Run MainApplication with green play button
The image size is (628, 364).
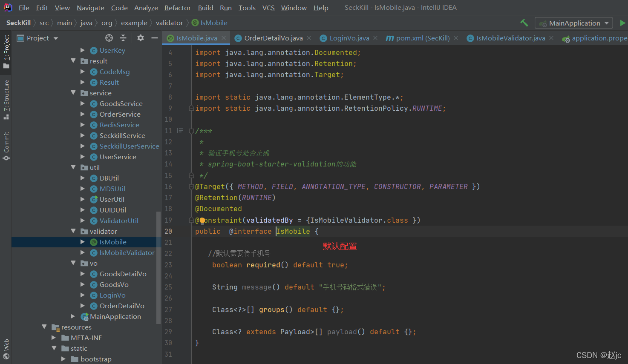coord(622,23)
